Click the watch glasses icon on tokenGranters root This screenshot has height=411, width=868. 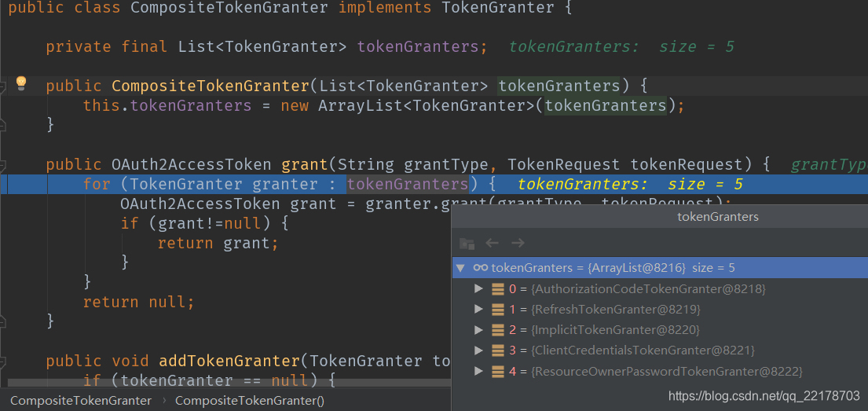point(481,268)
